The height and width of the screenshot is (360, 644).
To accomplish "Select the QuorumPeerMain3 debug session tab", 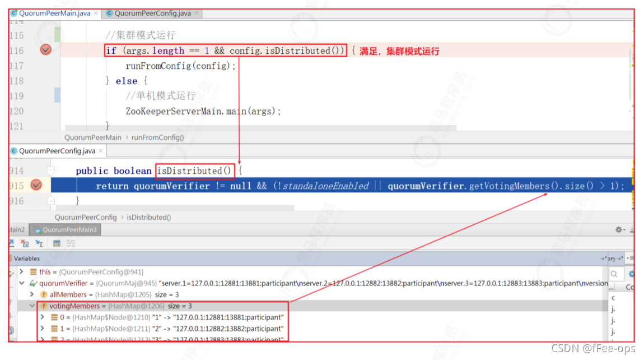I will pos(66,229).
